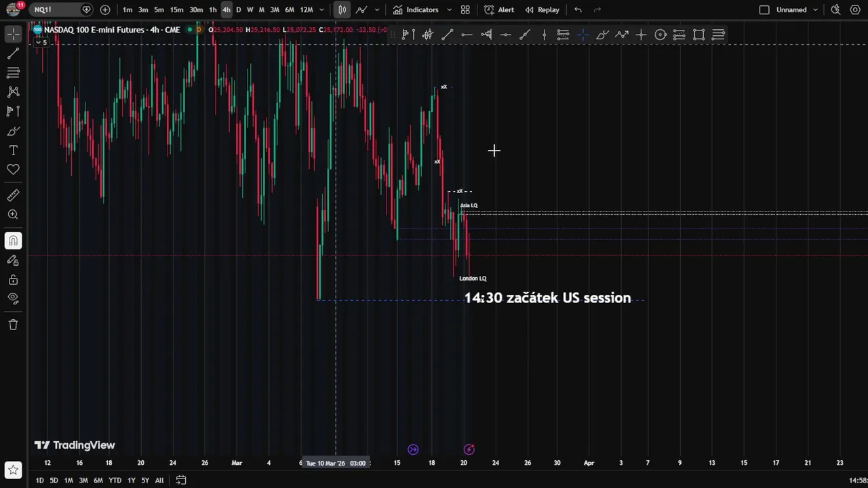
Task: Toggle the layout checkbox beside Unnamed
Action: tap(764, 9)
